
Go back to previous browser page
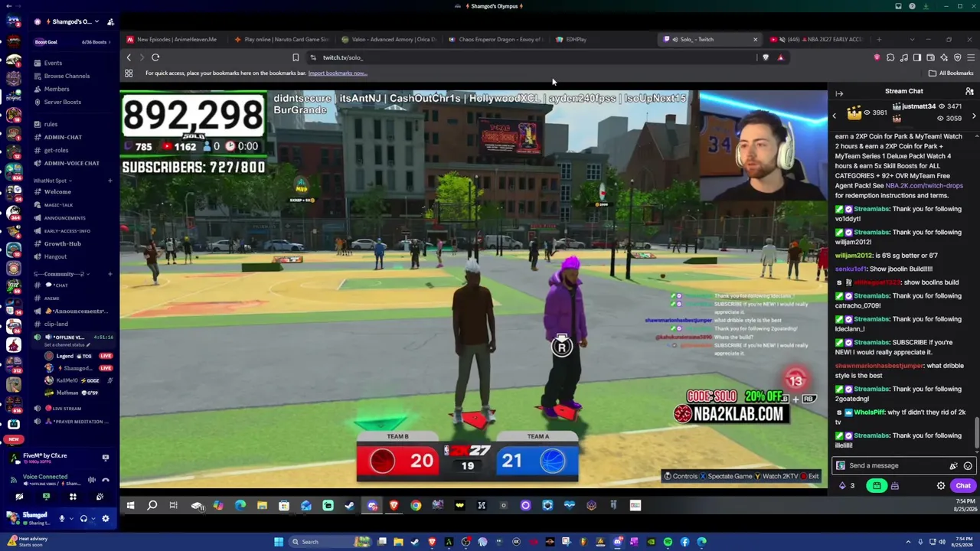(x=129, y=57)
